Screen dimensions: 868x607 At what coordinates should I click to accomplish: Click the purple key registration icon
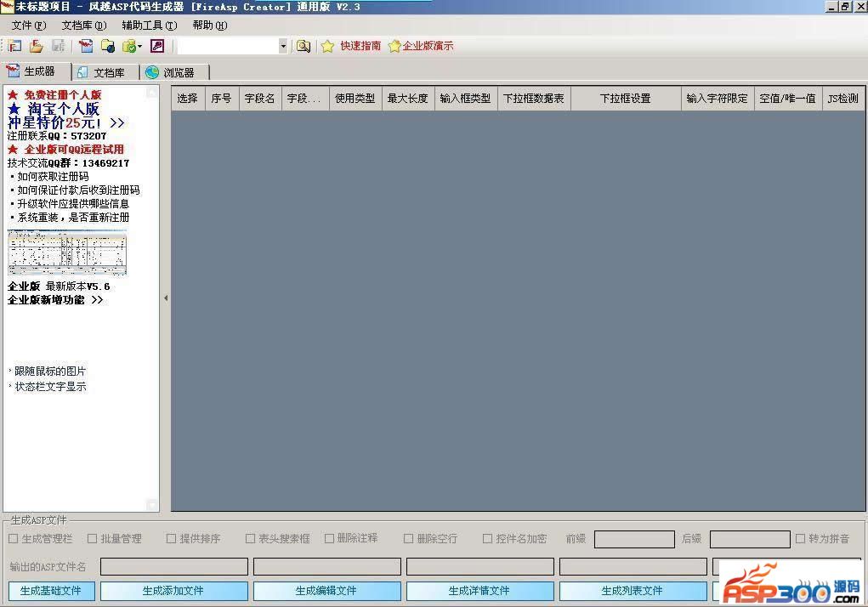click(x=156, y=46)
